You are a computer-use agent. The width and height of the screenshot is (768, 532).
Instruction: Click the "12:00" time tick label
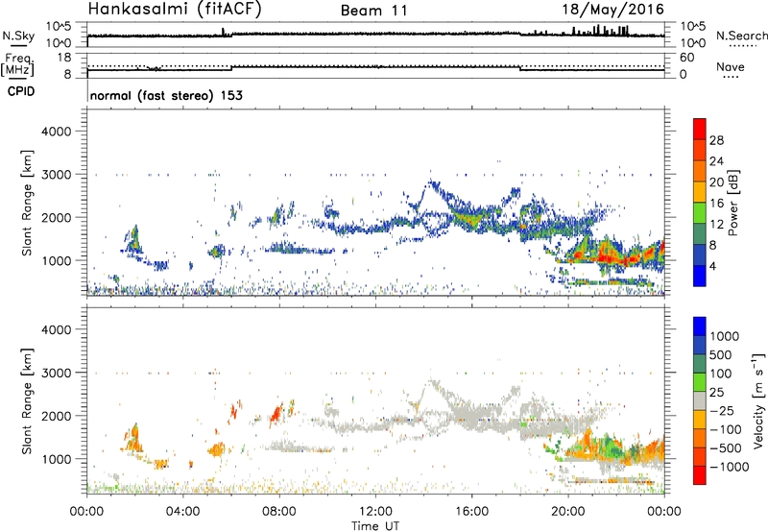(375, 512)
